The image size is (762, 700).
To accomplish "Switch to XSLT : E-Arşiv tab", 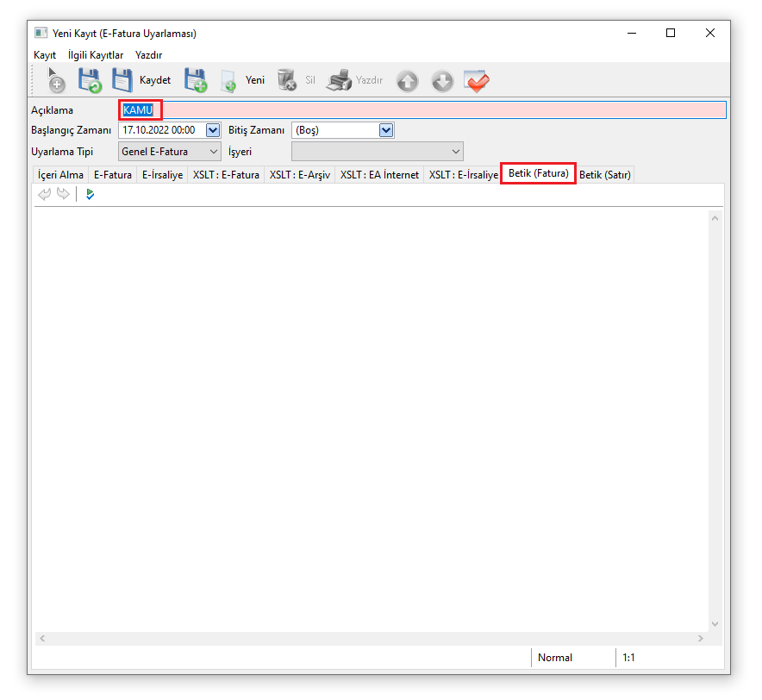I will 300,175.
